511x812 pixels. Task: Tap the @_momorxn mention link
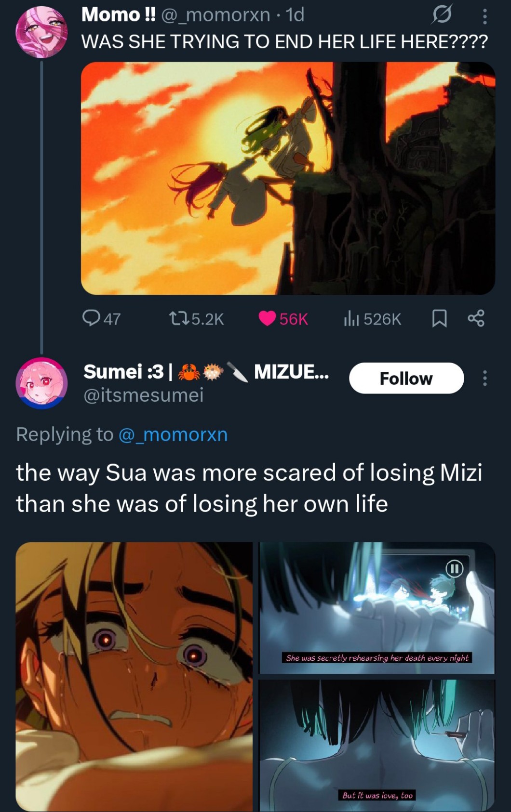click(173, 435)
